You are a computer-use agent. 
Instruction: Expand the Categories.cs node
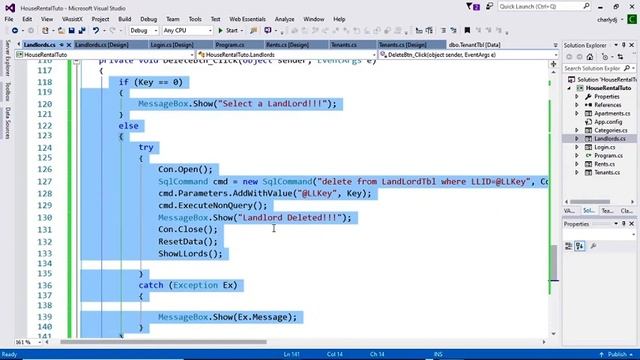pos(577,130)
